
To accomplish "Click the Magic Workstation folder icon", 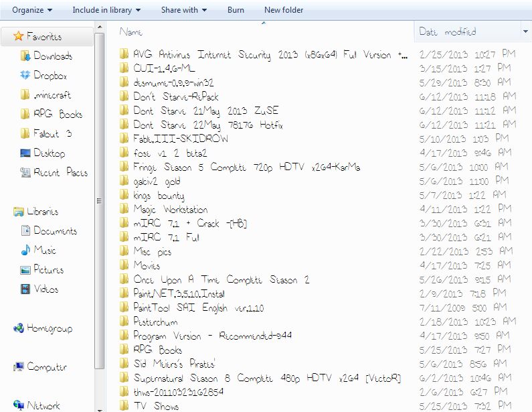I will (124, 208).
